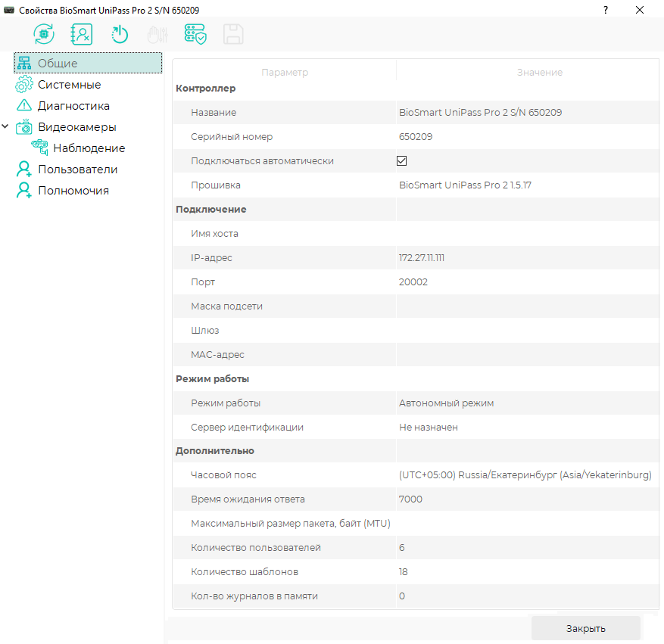Click the Количество пользователей label
The width and height of the screenshot is (664, 644).
(x=256, y=548)
